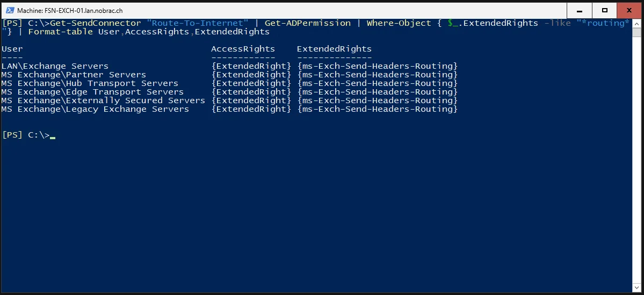Minimize the Exchange Management Shell window

click(x=580, y=11)
